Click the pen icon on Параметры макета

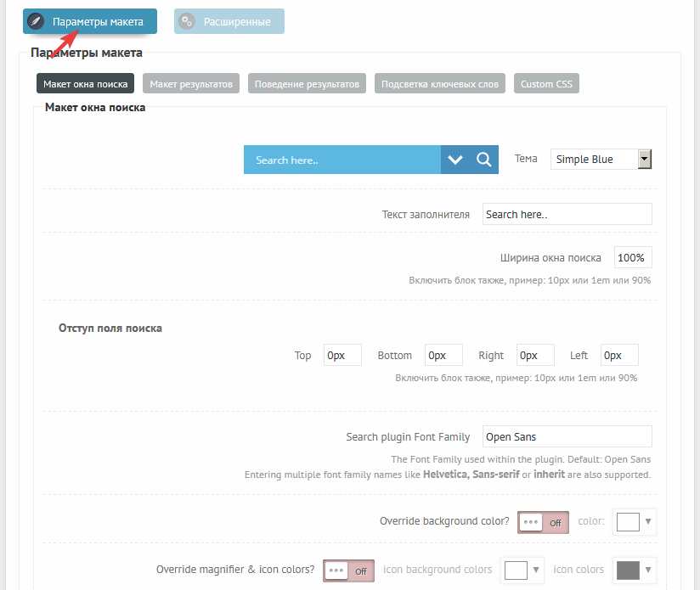[x=36, y=22]
